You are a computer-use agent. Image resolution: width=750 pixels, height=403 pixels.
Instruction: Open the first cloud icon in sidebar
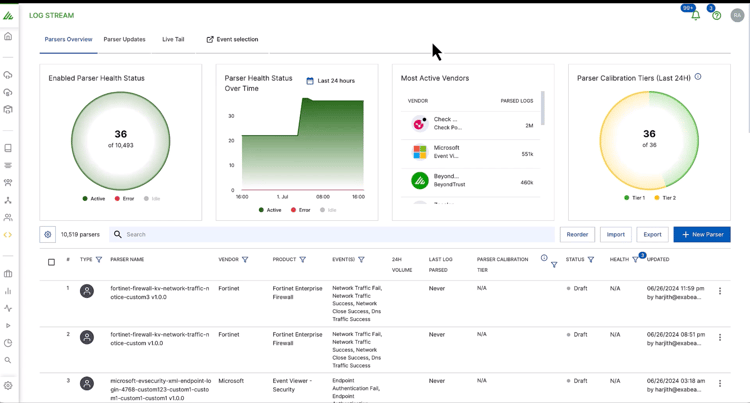(8, 75)
